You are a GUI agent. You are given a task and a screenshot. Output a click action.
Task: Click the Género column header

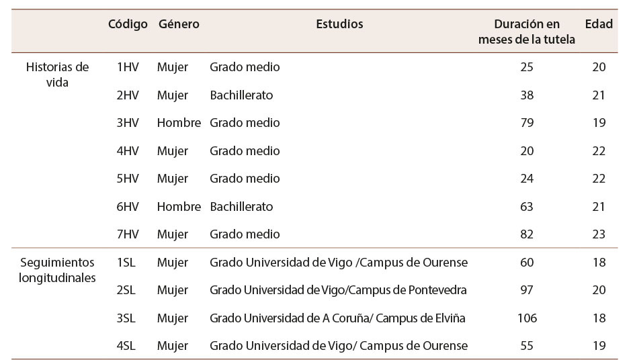(x=179, y=24)
